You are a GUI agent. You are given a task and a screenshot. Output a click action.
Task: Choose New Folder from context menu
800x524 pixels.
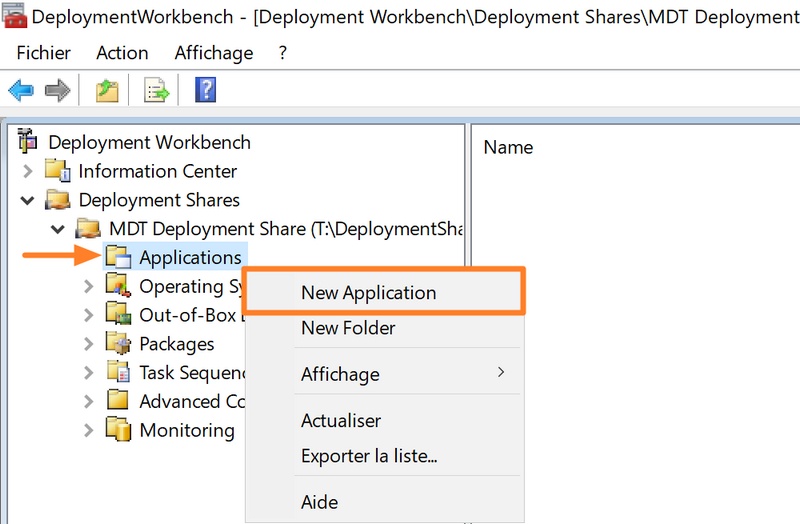coord(348,327)
